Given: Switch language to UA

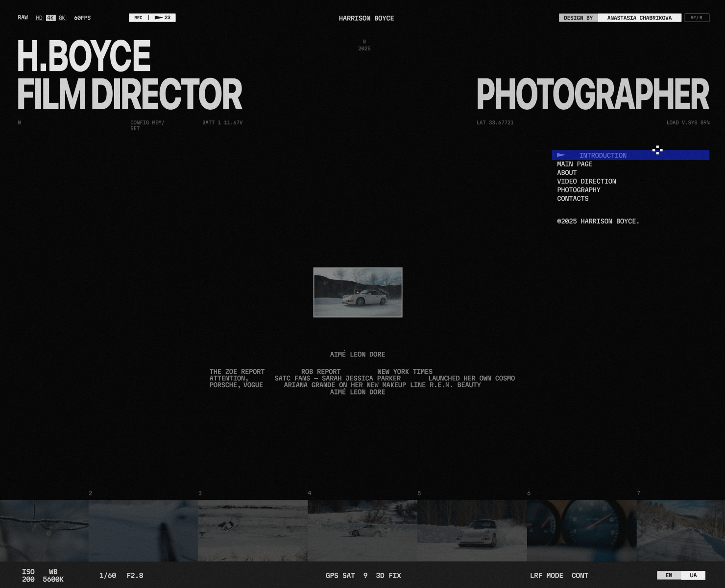Looking at the screenshot, I should pos(692,575).
